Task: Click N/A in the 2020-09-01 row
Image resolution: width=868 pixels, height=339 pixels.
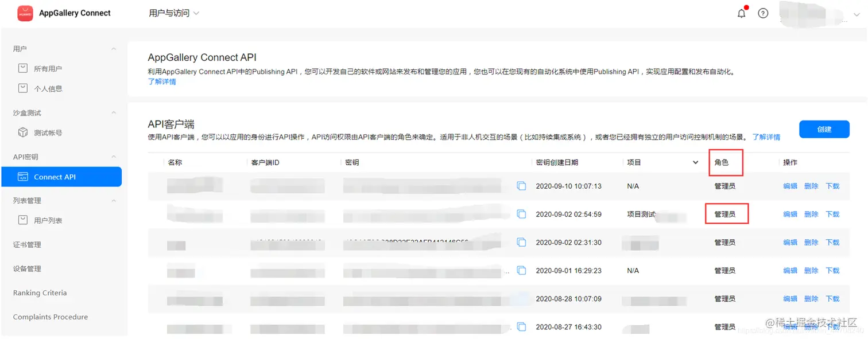Action: [633, 270]
